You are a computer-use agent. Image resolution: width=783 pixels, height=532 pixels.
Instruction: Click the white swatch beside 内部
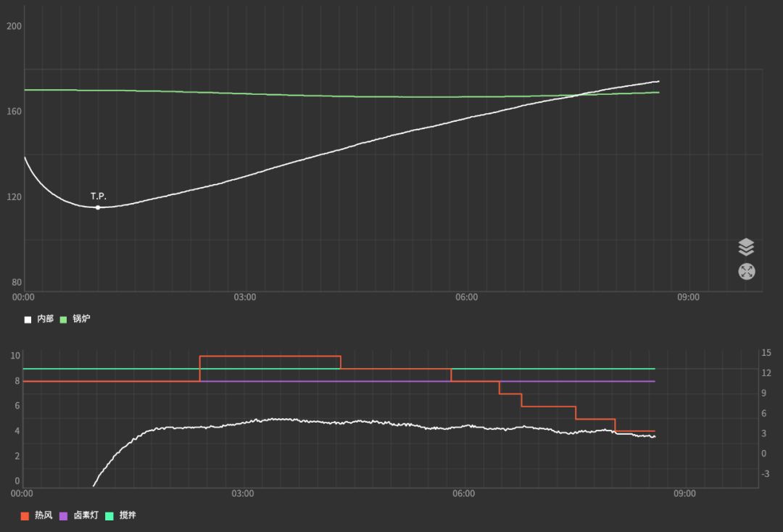pos(28,319)
